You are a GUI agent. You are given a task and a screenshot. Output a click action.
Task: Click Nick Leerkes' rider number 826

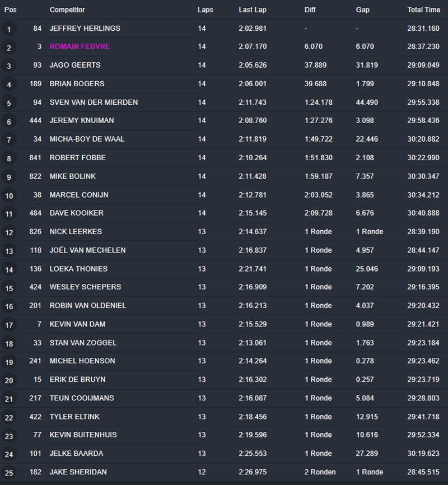coord(35,231)
